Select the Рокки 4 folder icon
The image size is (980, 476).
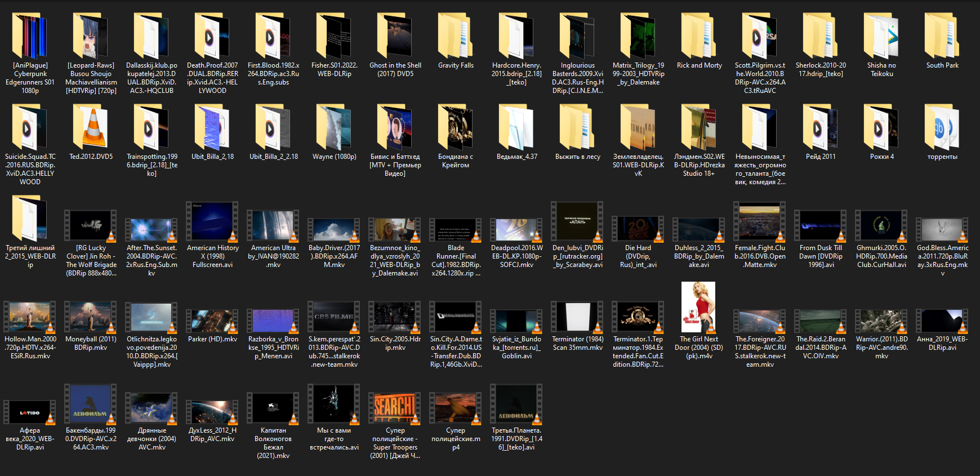coord(881,127)
